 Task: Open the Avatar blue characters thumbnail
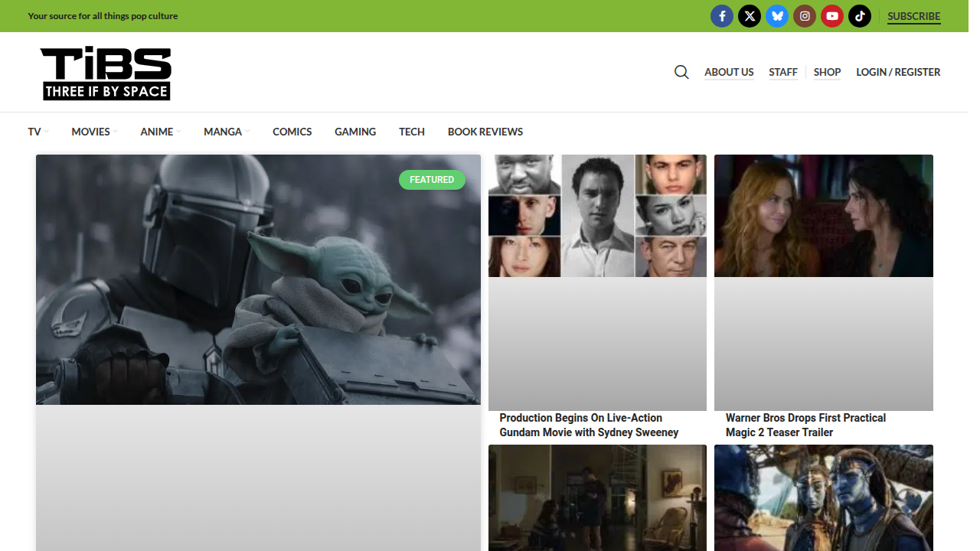pyautogui.click(x=824, y=497)
